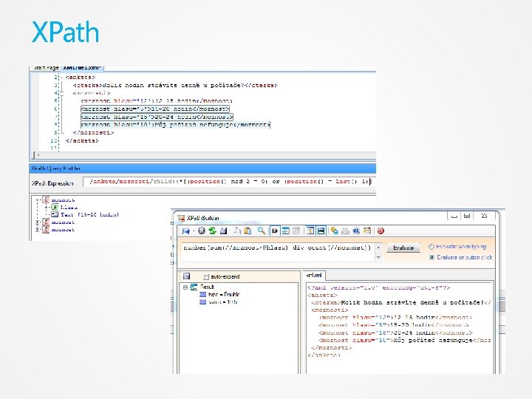Screen dimensions: 532x399
Task: Click the icon beside the value row
Action: pos(203,301)
